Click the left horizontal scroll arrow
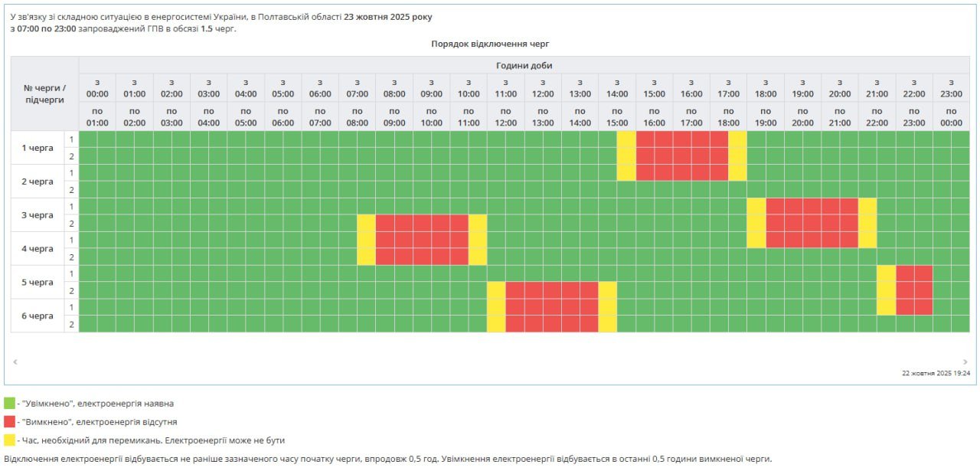The height and width of the screenshot is (471, 980). (x=15, y=361)
